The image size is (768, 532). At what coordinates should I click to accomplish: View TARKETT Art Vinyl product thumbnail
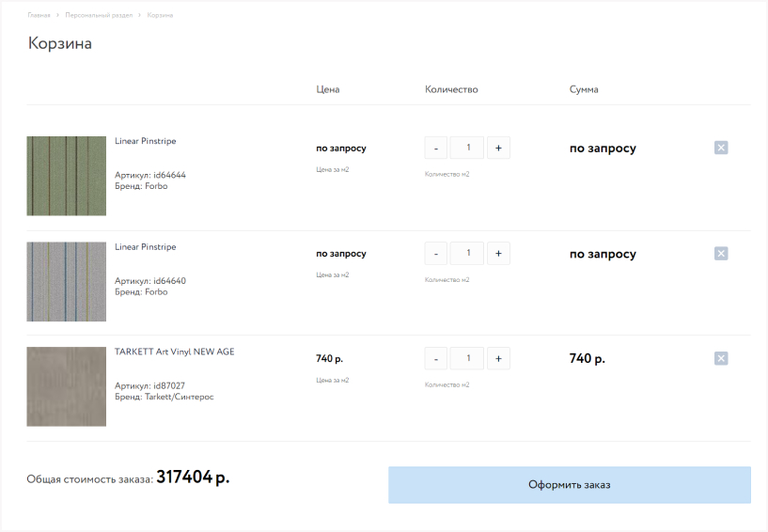66,386
